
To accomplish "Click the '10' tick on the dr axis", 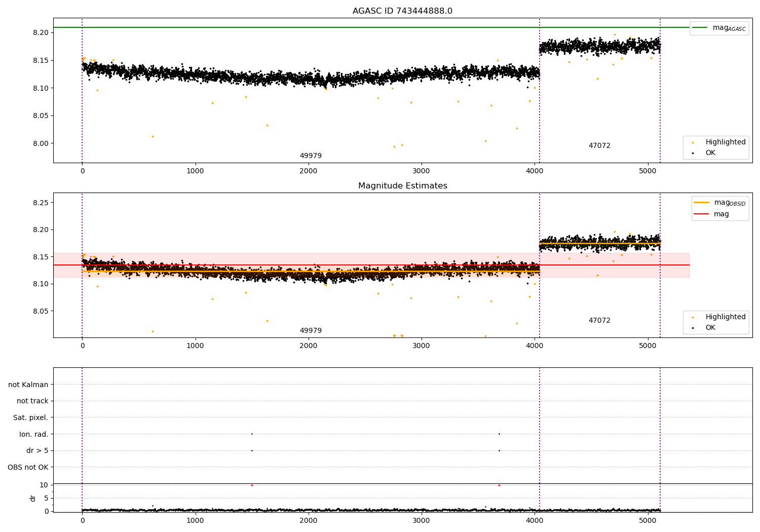I will (44, 485).
